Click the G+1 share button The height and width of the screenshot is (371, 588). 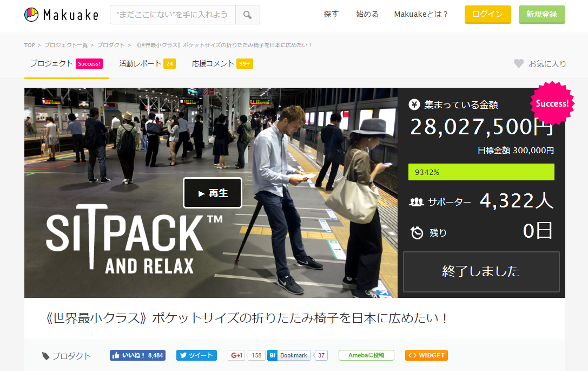coord(236,355)
